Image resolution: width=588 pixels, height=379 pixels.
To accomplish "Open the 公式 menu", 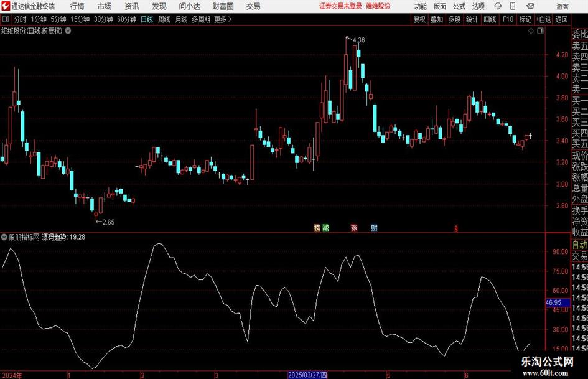I will click(x=459, y=6).
